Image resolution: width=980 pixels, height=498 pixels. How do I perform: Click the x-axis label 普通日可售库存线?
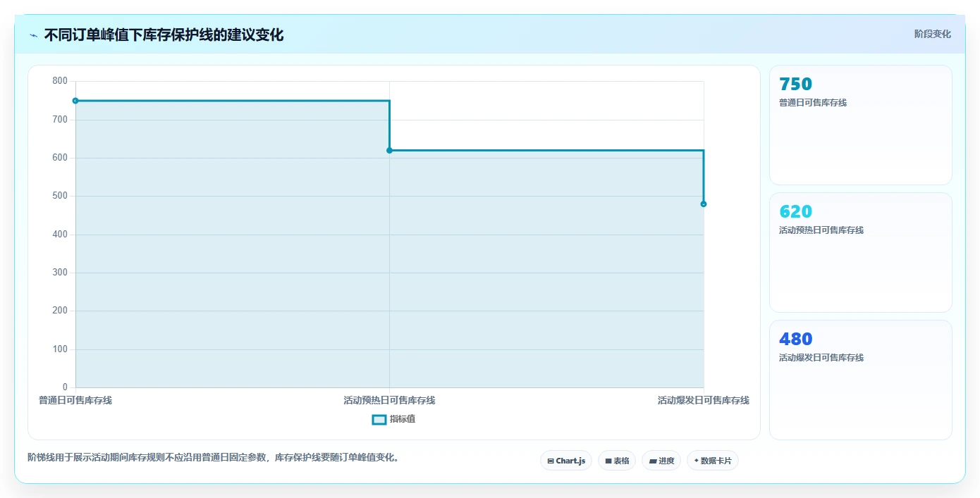75,400
